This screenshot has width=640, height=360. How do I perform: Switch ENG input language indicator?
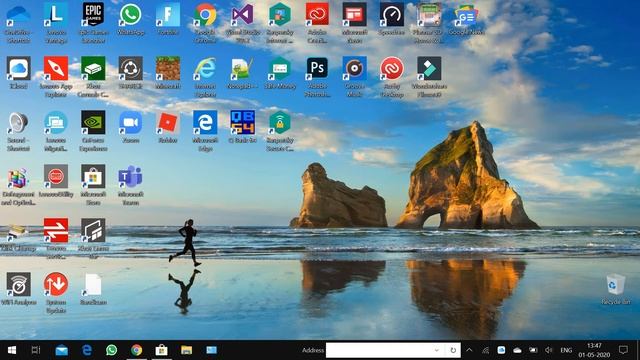pos(566,350)
